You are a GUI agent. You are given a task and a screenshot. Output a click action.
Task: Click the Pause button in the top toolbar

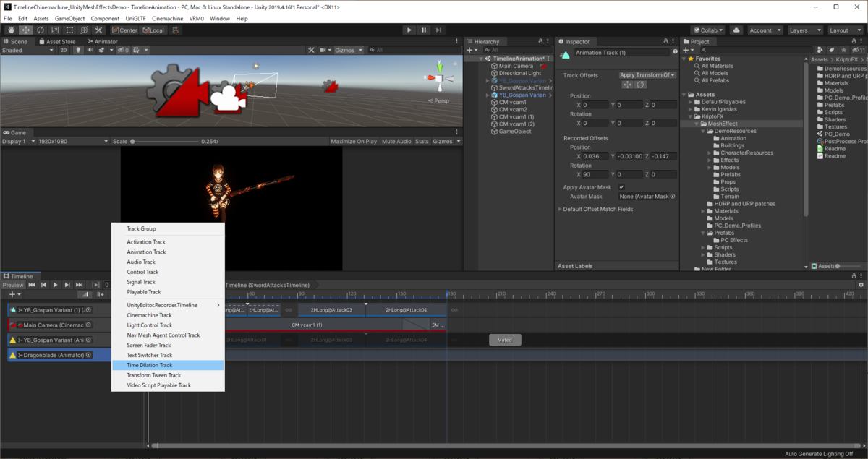pos(424,30)
